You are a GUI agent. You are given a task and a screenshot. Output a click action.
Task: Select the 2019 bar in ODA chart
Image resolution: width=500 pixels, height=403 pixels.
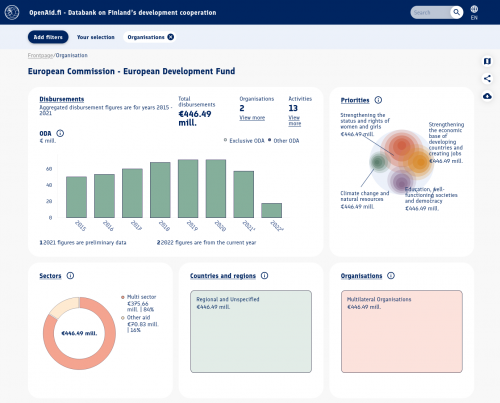188,188
